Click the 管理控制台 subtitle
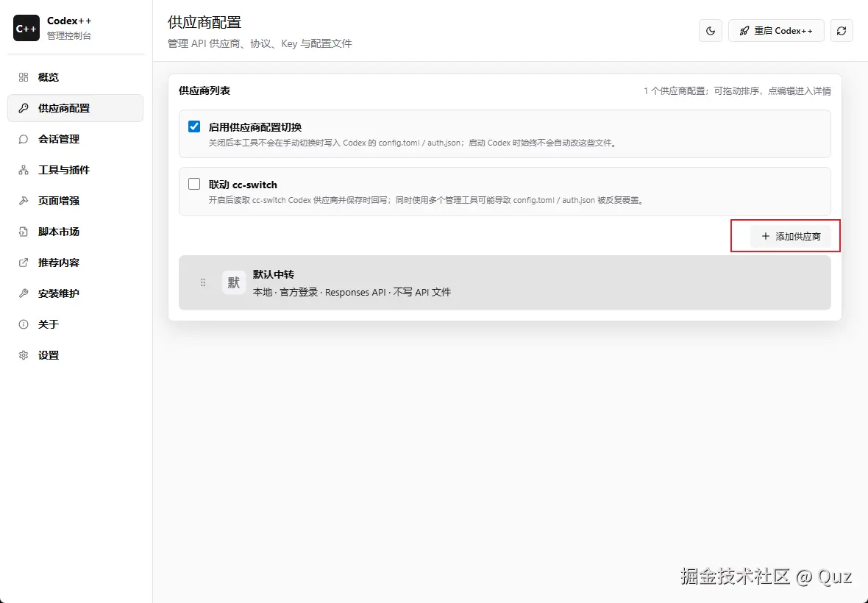The height and width of the screenshot is (603, 868). 69,36
